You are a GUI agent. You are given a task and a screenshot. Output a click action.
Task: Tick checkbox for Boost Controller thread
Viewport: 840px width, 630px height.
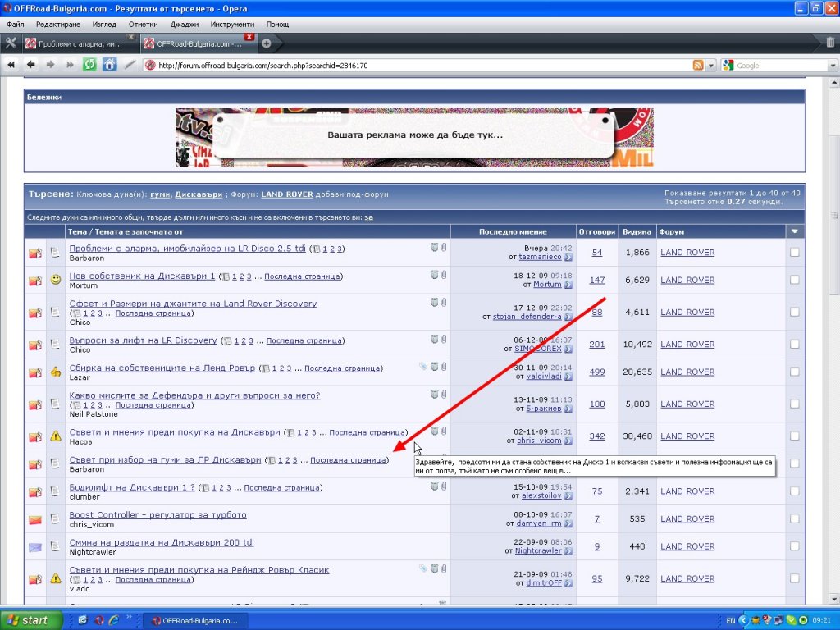[794, 518]
